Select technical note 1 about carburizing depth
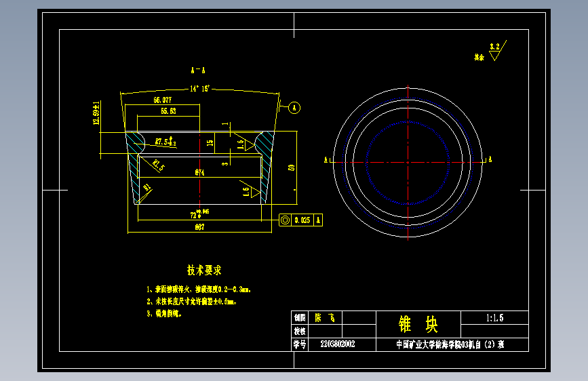Viewport: 588px width, 381px height. coord(199,289)
